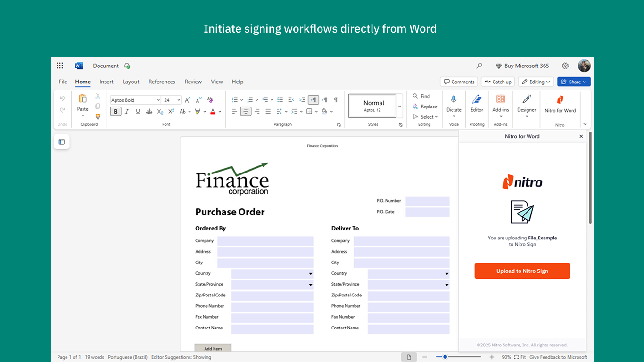The width and height of the screenshot is (644, 362).
Task: Toggle Underline formatting
Action: pos(138,112)
